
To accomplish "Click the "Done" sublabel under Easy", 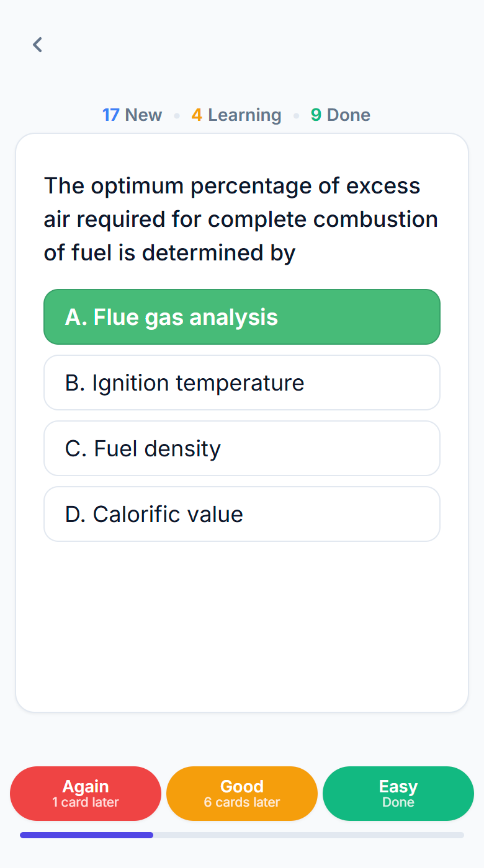I will point(398,802).
